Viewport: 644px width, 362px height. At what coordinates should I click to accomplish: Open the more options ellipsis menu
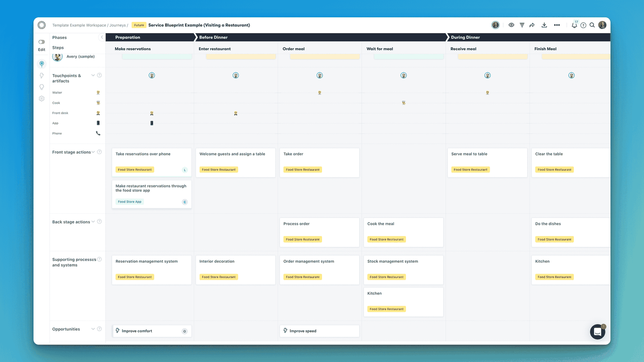click(x=557, y=25)
